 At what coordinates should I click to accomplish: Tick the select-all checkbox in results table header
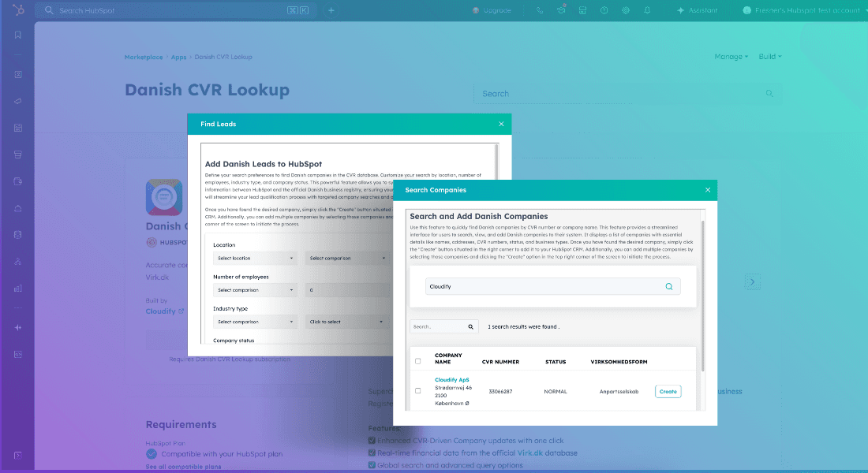pos(418,361)
